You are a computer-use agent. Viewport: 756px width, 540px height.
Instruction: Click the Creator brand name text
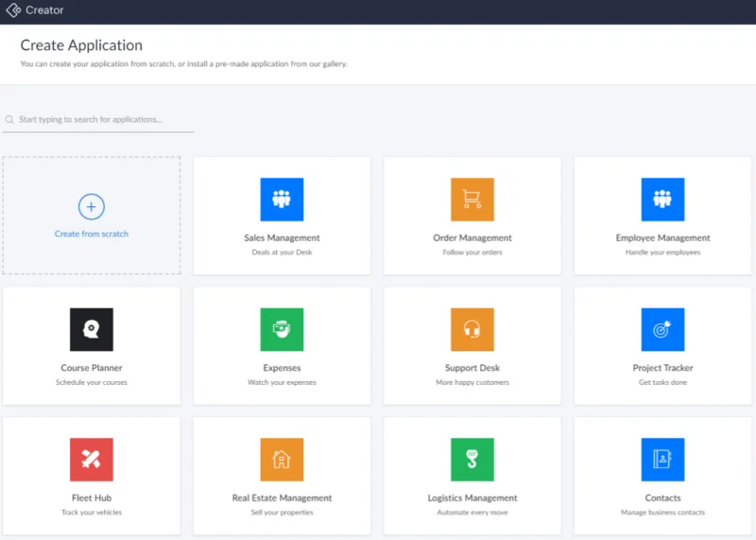(x=44, y=10)
